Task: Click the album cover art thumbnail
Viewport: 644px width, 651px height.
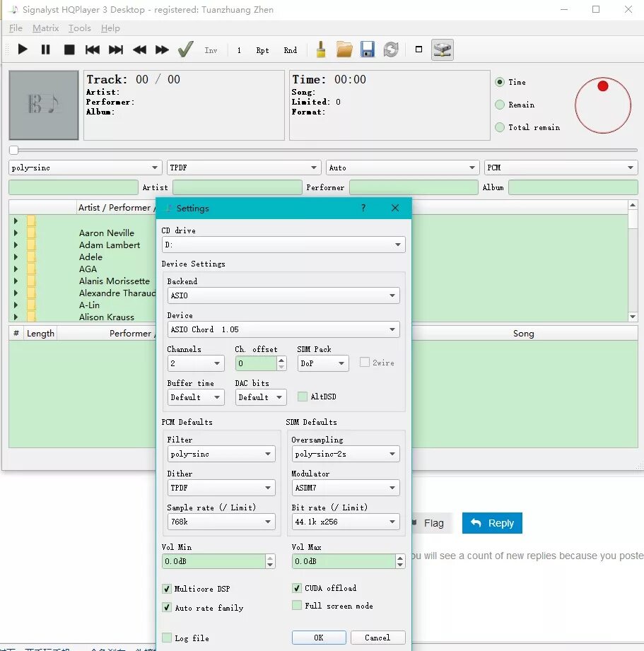Action: click(x=44, y=105)
